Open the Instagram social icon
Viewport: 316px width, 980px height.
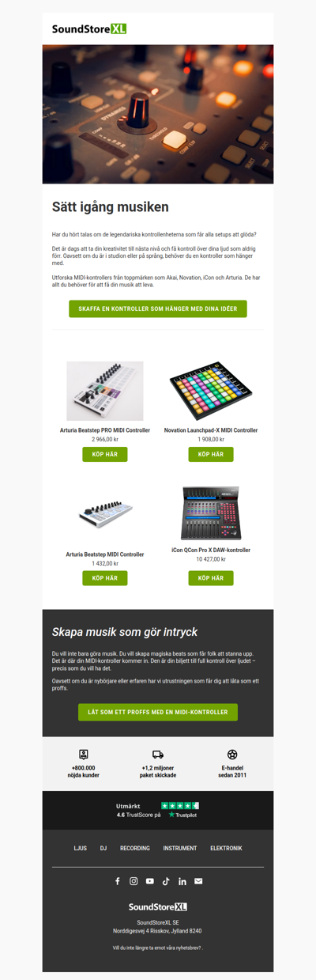(x=134, y=881)
